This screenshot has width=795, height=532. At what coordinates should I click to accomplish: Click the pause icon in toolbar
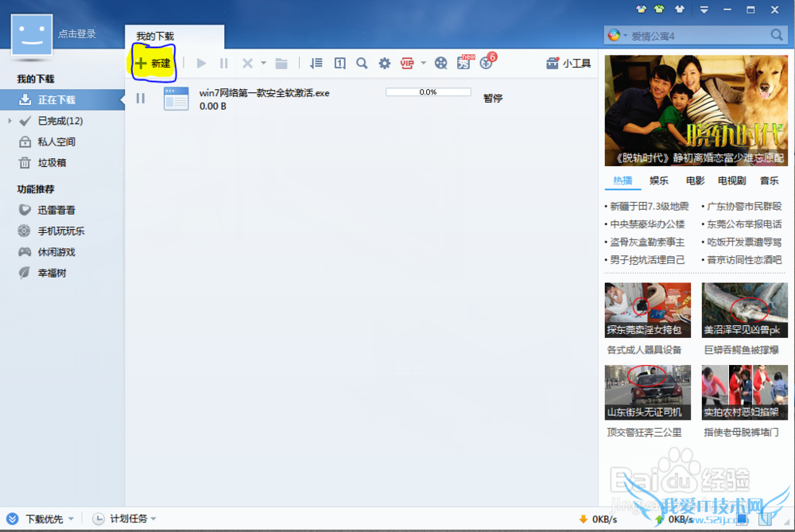coord(223,64)
